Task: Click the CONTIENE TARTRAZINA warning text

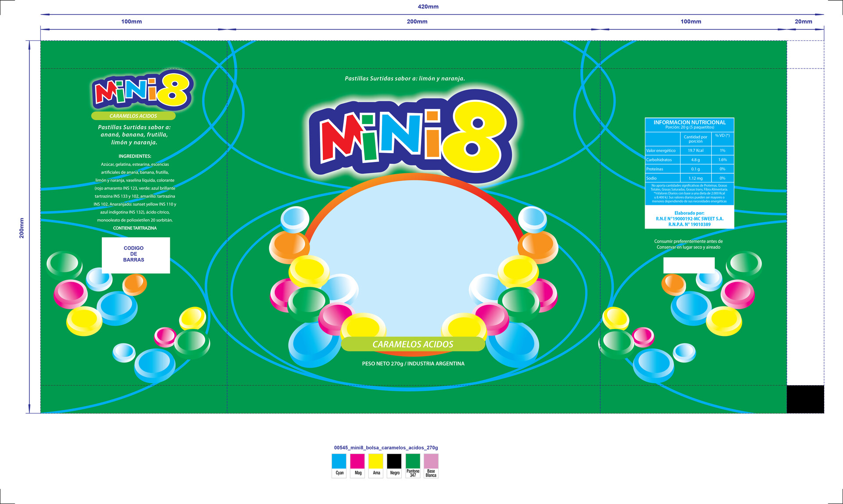Action: (135, 228)
